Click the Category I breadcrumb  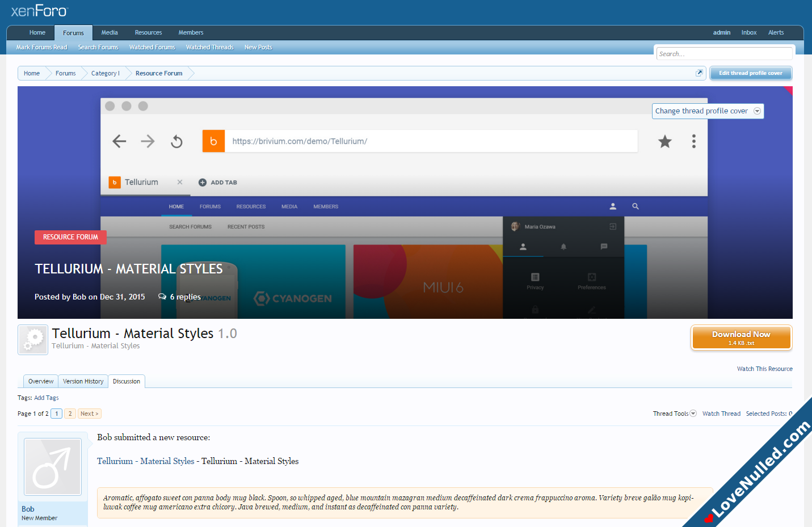click(106, 73)
